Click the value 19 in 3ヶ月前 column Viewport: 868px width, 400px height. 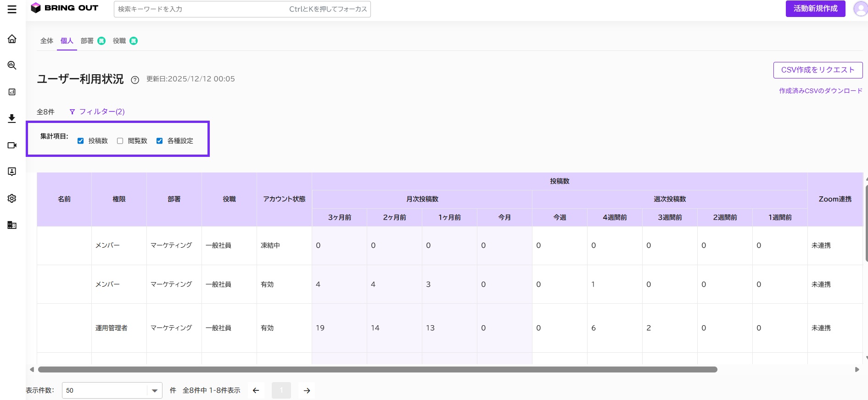320,328
